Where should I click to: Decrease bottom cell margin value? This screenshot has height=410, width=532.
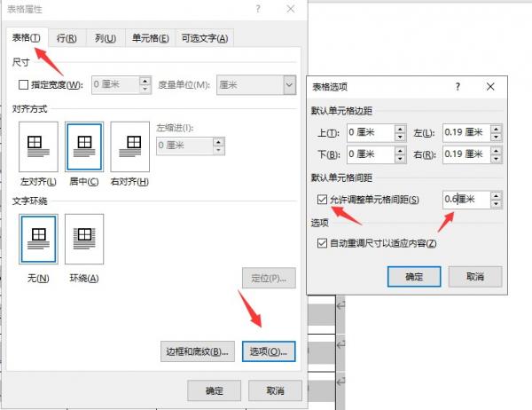[401, 158]
